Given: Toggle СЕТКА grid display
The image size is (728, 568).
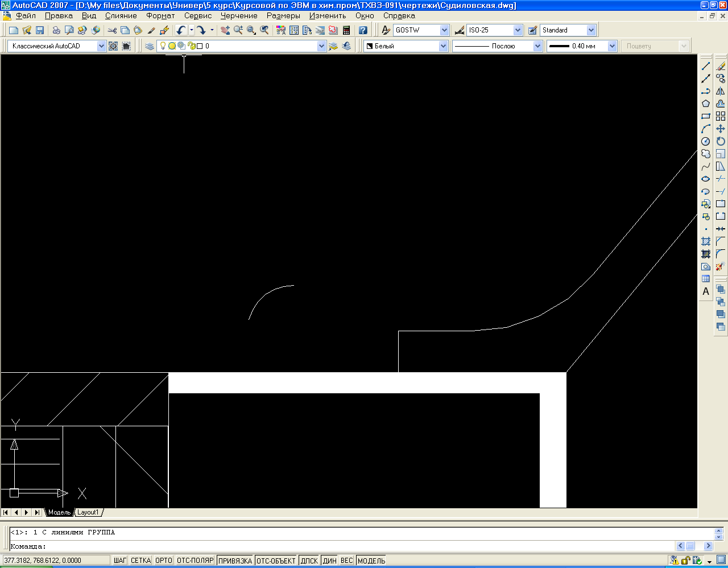Looking at the screenshot, I should (140, 561).
